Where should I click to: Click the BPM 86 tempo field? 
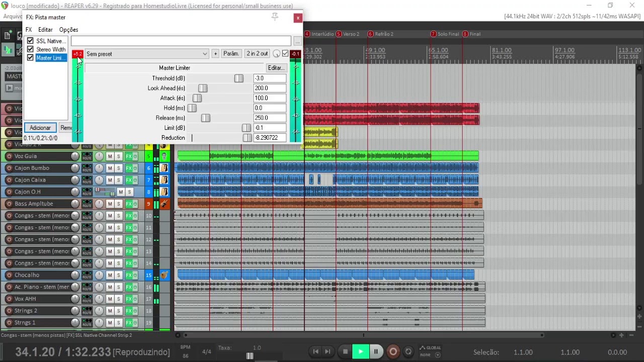coord(186,355)
